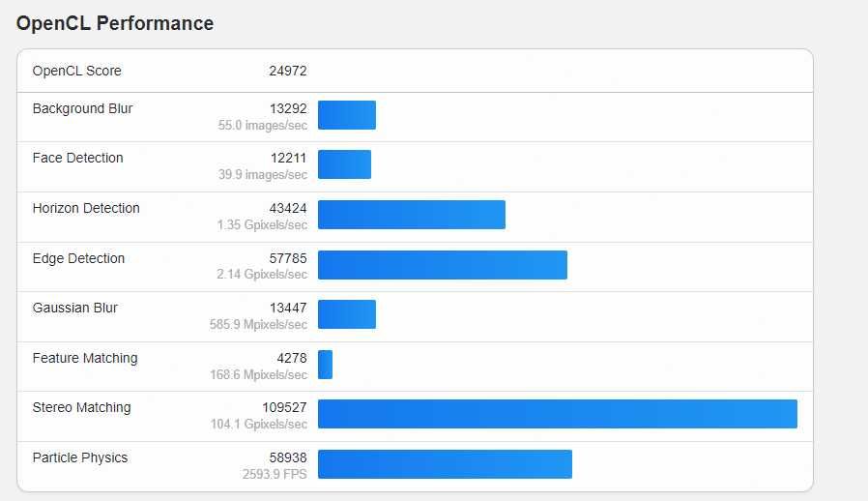Image resolution: width=868 pixels, height=501 pixels.
Task: Select the Particle Physics label
Action: click(x=80, y=457)
